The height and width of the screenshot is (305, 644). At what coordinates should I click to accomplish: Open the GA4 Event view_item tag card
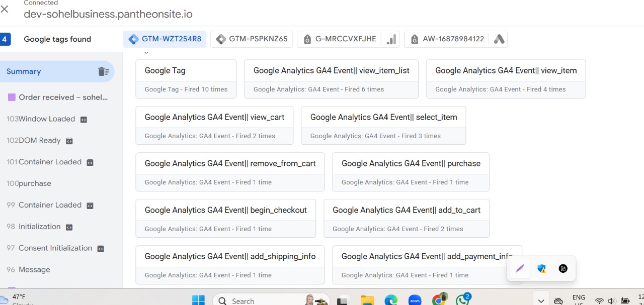(x=506, y=79)
